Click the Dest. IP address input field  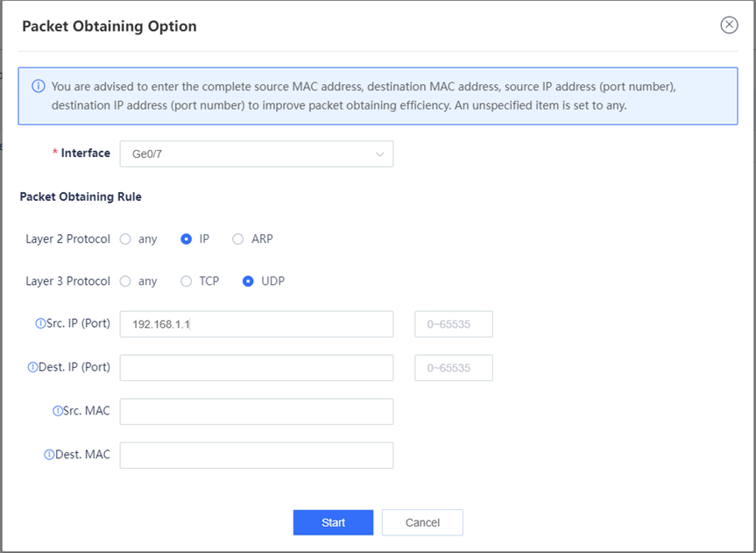pos(256,368)
